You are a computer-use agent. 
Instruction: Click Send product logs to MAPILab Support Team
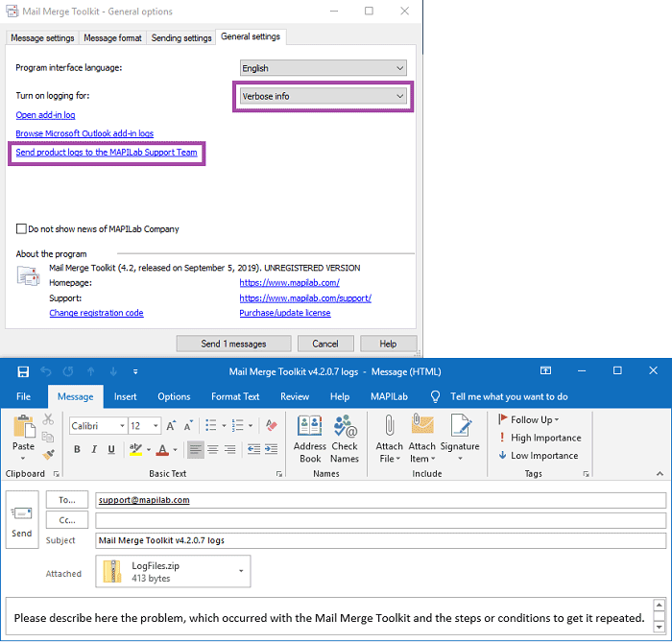(x=107, y=152)
